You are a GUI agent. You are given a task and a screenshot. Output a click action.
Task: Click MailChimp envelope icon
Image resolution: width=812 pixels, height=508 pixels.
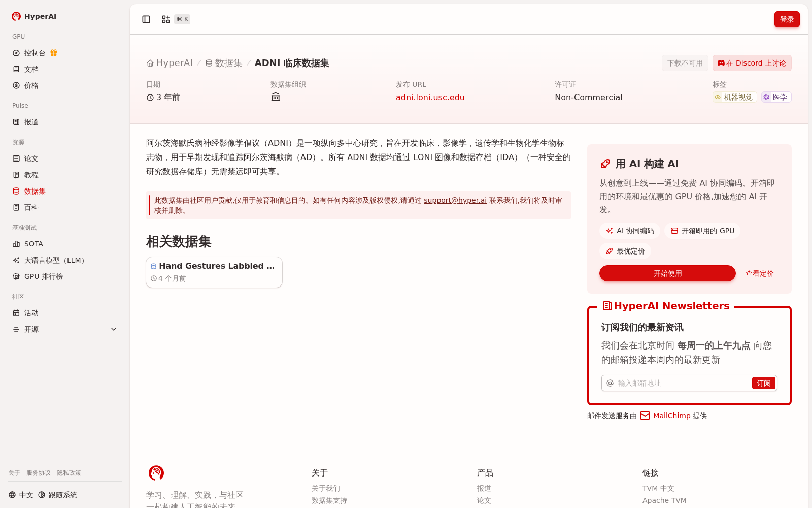645,416
